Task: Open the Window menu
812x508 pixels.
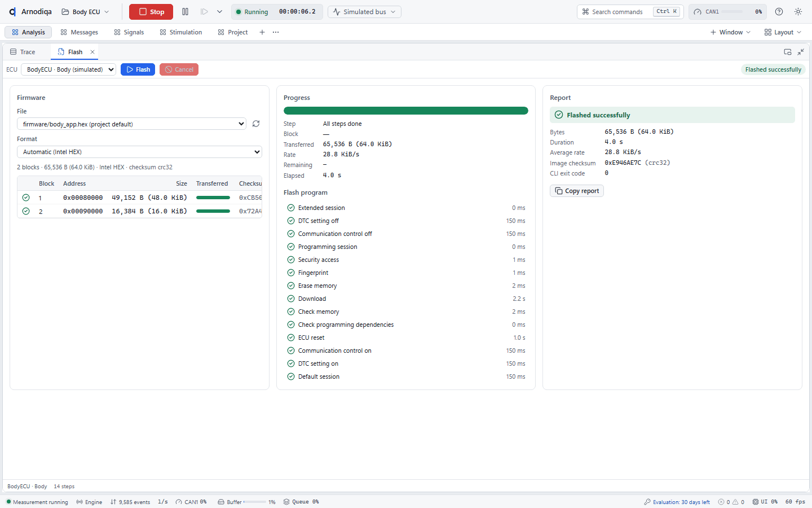Action: [x=730, y=32]
